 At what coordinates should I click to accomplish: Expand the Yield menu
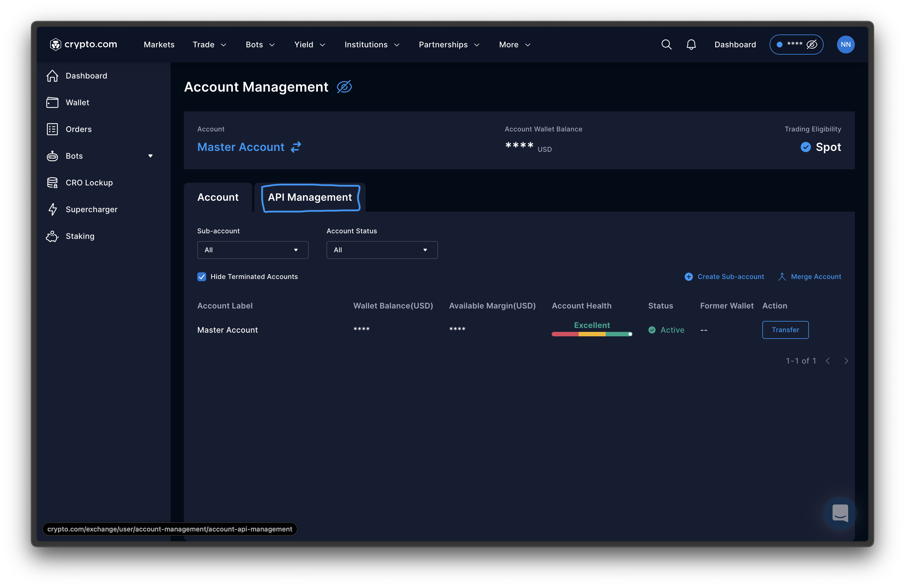click(x=310, y=45)
